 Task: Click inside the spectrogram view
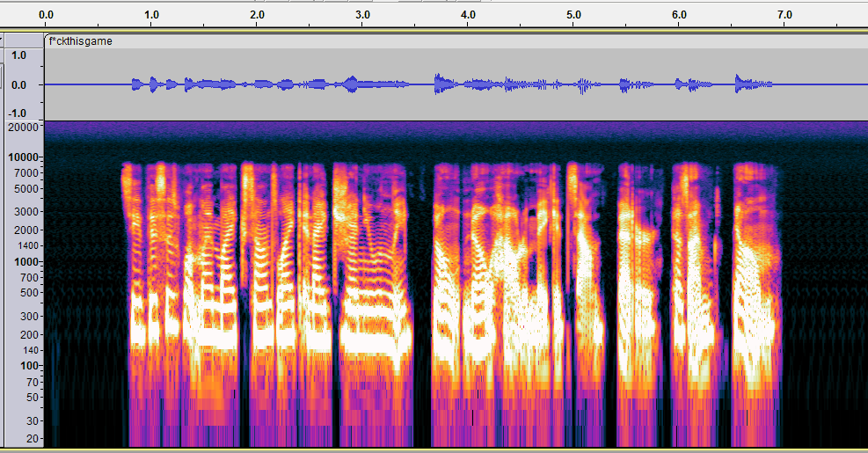(x=456, y=284)
